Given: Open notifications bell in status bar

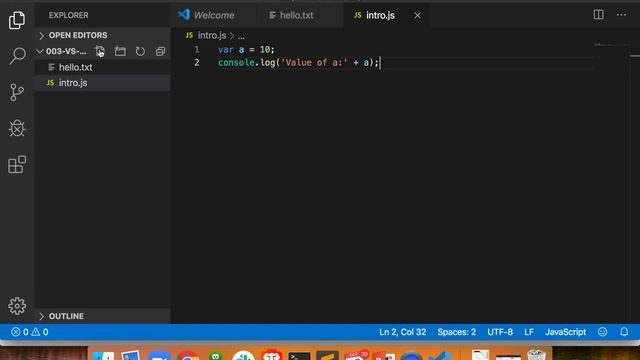Looking at the screenshot, I should pos(624,332).
